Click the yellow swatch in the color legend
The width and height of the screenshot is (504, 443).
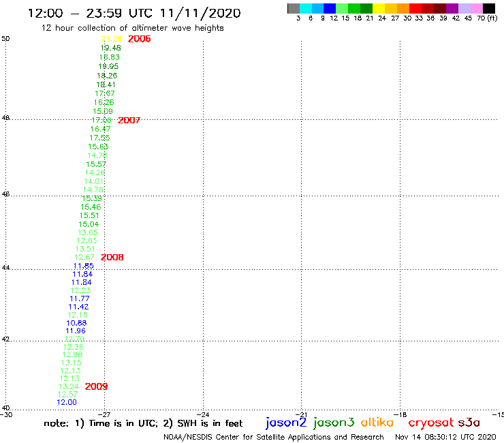(379, 9)
